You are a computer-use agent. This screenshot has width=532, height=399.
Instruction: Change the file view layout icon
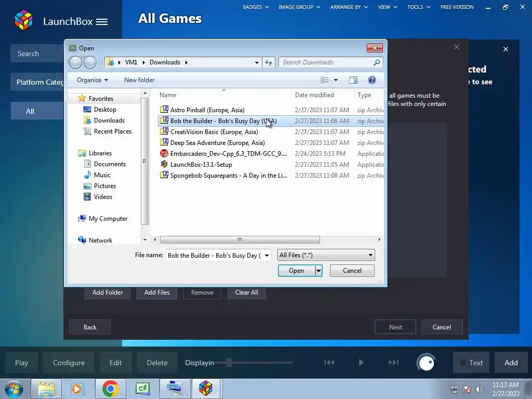[324, 80]
